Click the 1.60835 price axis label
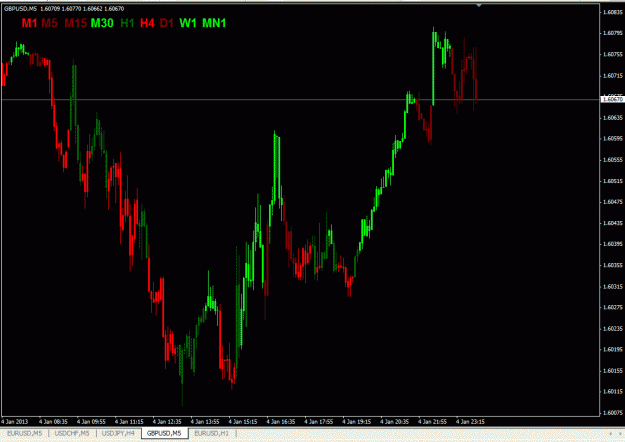 [613, 12]
